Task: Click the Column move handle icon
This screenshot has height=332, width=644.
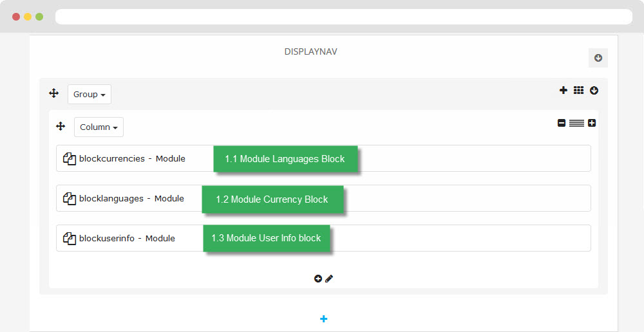Action: tap(61, 126)
